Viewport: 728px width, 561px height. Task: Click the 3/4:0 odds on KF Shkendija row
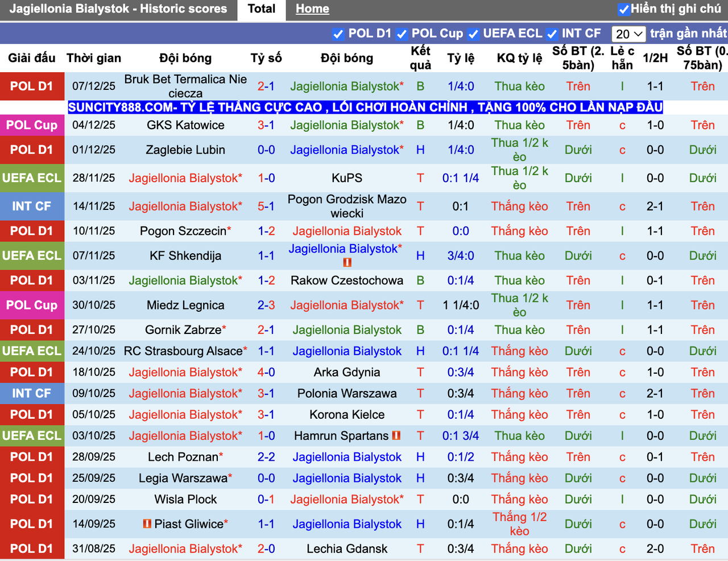461,256
